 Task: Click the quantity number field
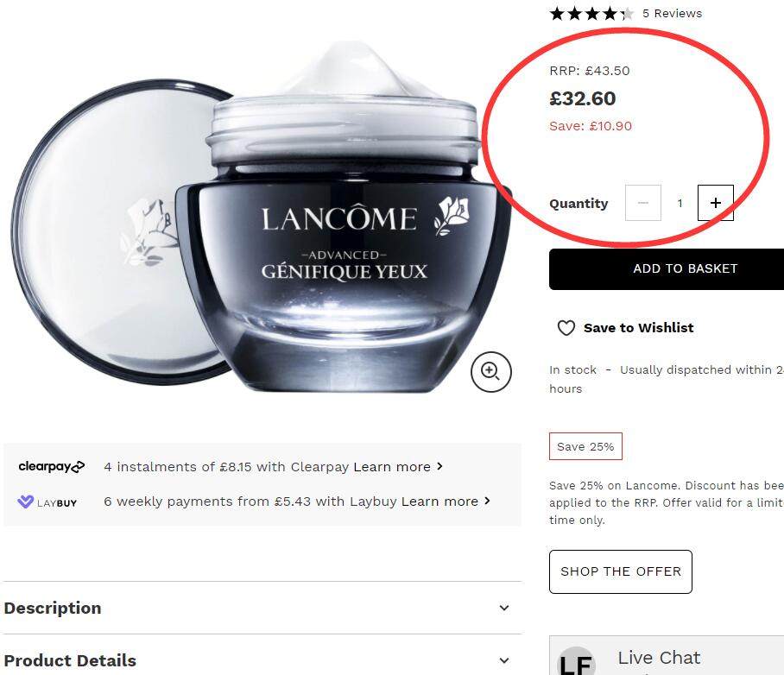pos(680,203)
